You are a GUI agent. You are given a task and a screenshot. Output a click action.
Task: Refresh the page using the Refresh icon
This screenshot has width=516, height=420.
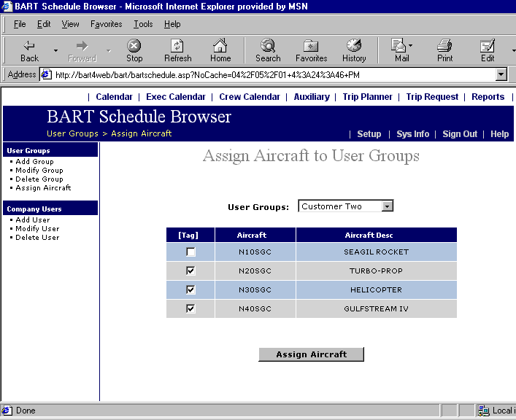pyautogui.click(x=177, y=46)
